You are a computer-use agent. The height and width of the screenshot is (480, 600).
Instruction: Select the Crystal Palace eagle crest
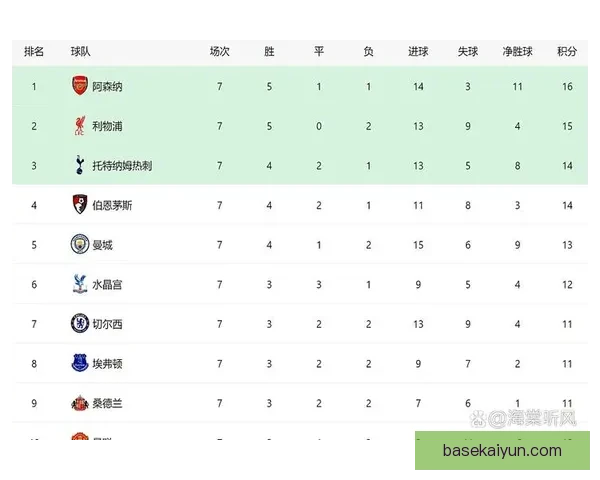pos(80,284)
